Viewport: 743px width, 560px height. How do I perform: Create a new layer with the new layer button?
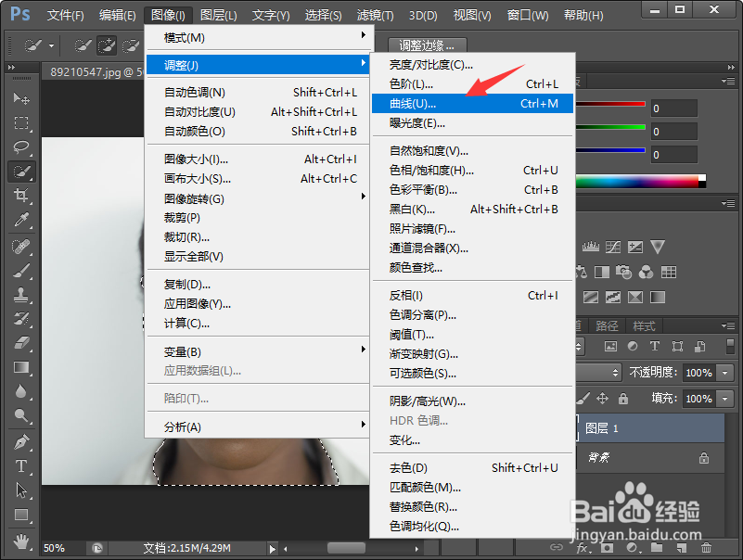click(681, 549)
